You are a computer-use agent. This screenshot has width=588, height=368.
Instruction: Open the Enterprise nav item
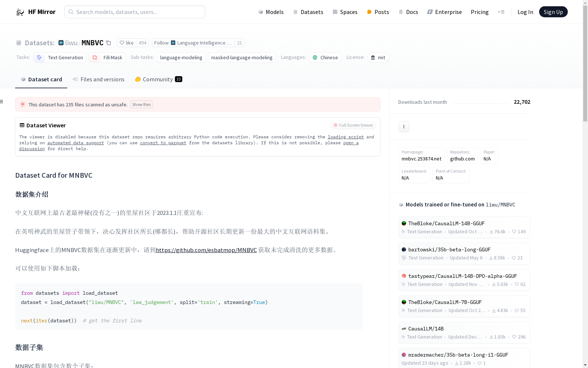point(444,12)
